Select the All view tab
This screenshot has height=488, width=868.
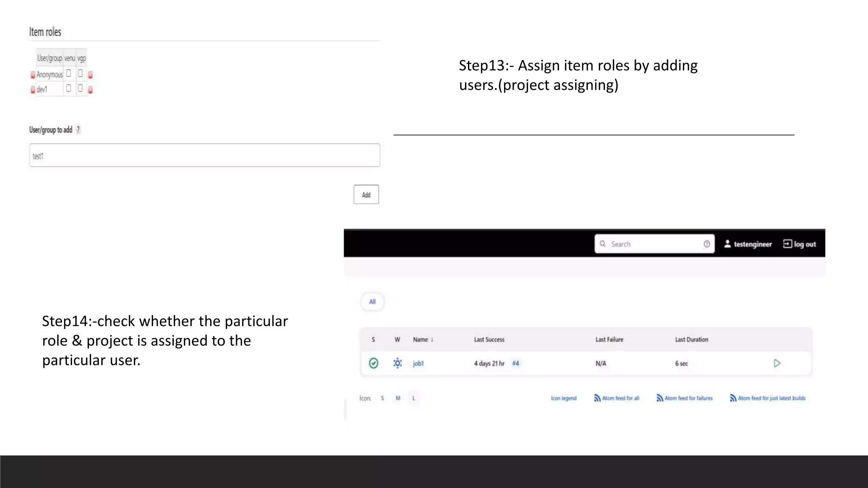pyautogui.click(x=372, y=302)
